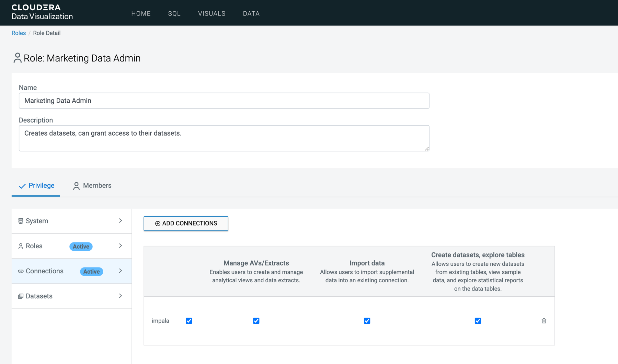Click the System server icon in sidebar
Viewport: 618px width, 364px height.
click(21, 221)
